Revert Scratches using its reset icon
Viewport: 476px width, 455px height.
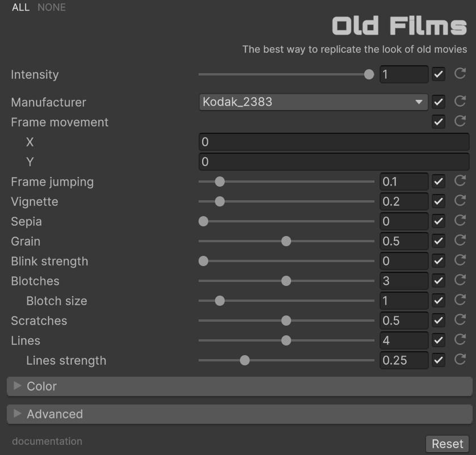tap(460, 320)
